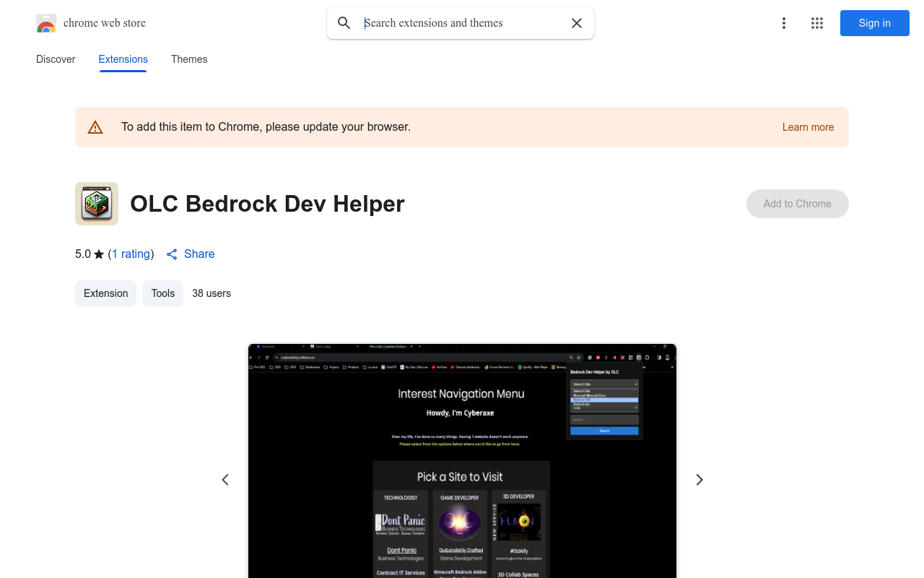Click the OLC Bedrock Dev Helper extension icon
This screenshot has width=924, height=578.
pyautogui.click(x=97, y=204)
